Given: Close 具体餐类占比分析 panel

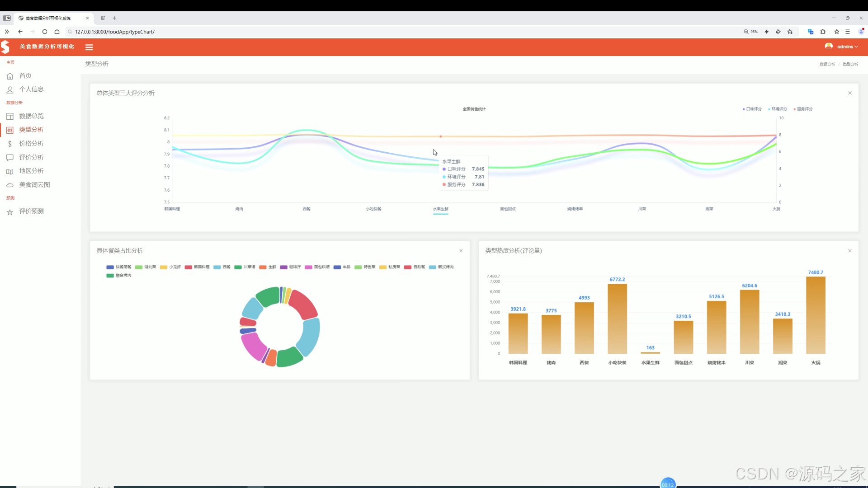Looking at the screenshot, I should coord(461,251).
